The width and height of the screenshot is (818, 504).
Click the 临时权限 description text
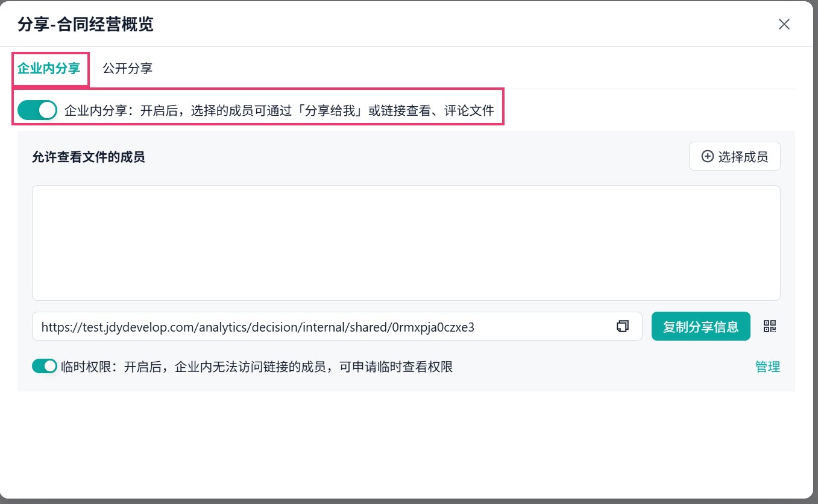click(257, 367)
